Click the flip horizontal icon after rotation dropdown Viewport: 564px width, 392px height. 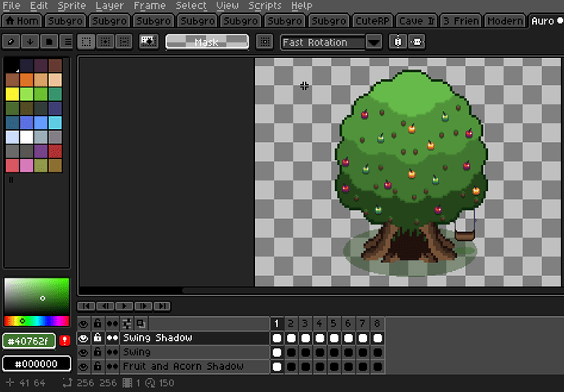(398, 42)
